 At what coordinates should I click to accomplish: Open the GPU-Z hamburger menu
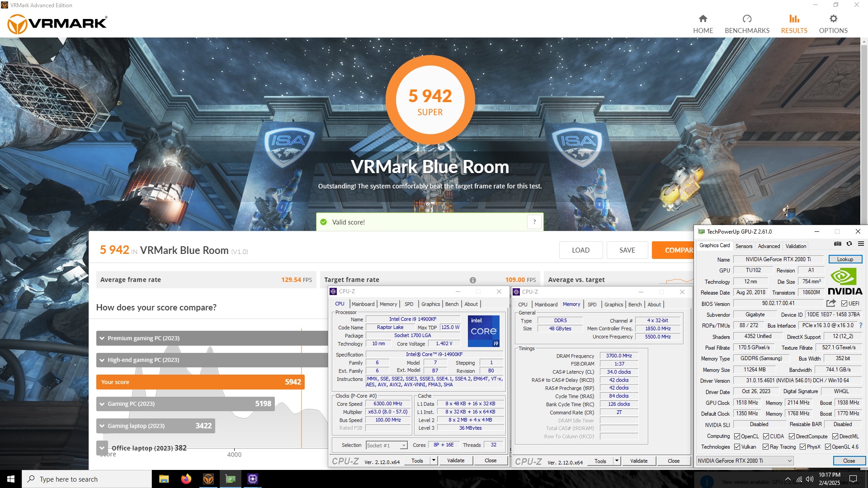coord(861,244)
